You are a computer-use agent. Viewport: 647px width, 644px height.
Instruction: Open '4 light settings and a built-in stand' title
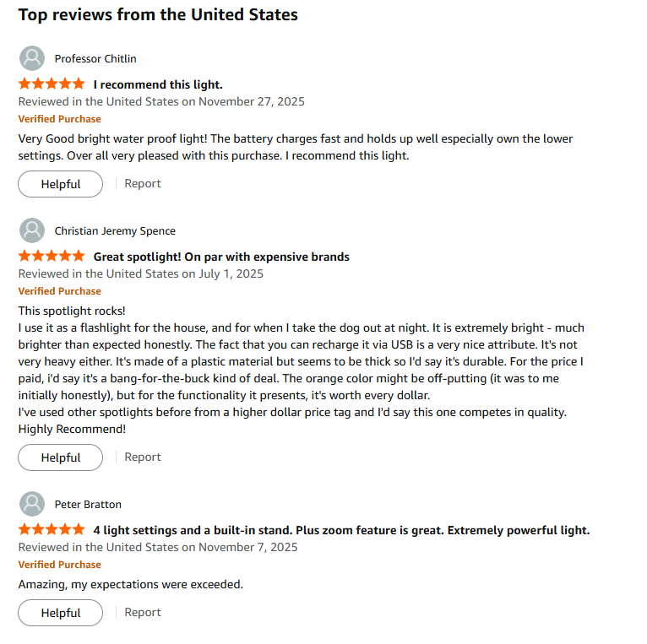coord(341,530)
